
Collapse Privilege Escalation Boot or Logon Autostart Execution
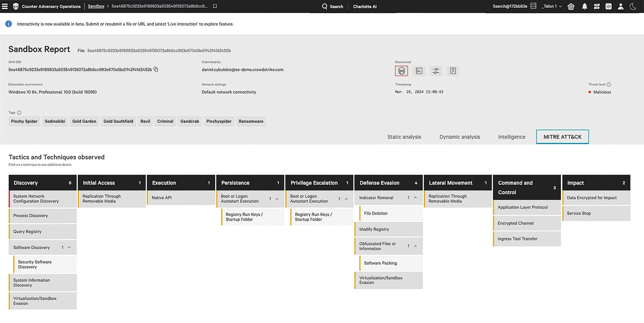(346, 199)
